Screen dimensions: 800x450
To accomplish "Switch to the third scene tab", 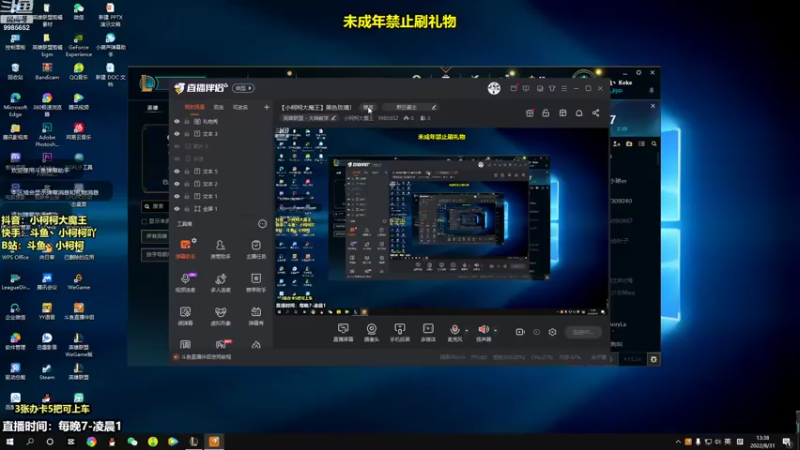I will [x=240, y=107].
